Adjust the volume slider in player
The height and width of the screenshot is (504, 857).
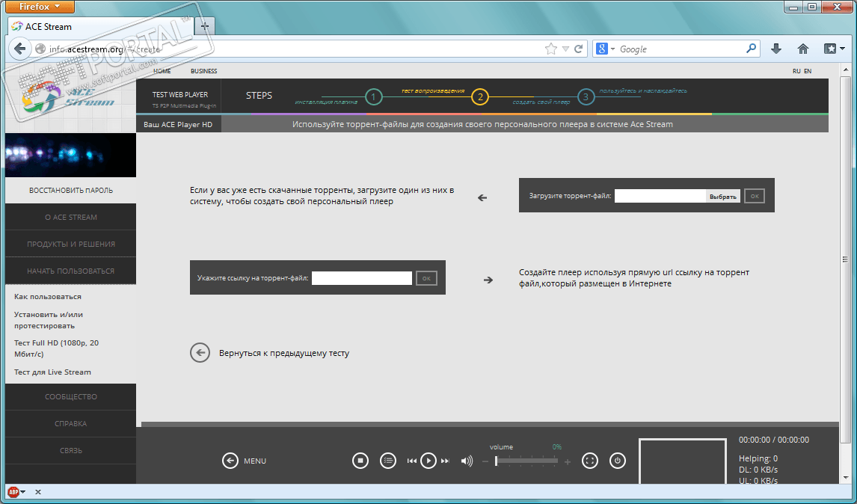[526, 461]
